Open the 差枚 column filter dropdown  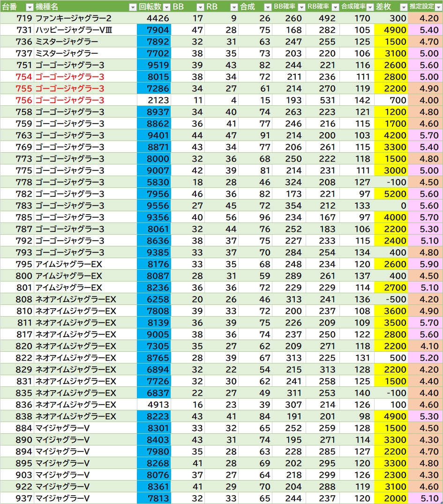point(404,7)
